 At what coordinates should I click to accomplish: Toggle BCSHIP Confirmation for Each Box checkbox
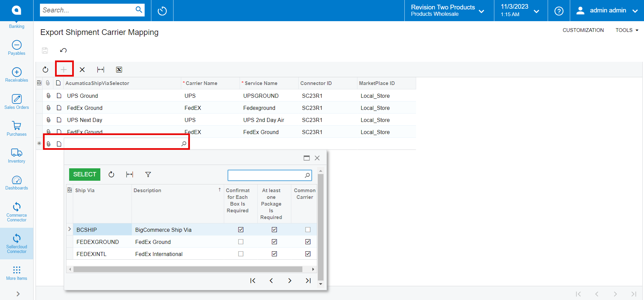pos(241,230)
